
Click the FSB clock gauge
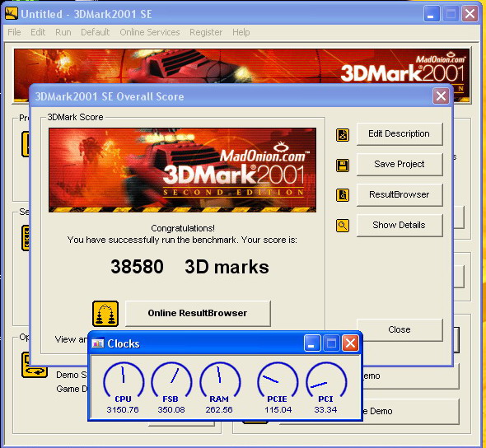(171, 379)
